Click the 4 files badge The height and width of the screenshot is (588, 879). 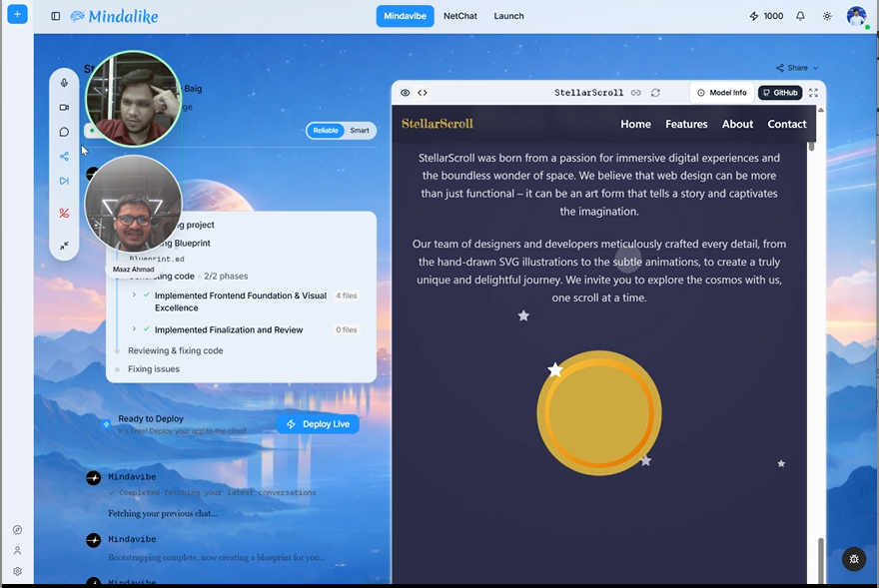(347, 295)
